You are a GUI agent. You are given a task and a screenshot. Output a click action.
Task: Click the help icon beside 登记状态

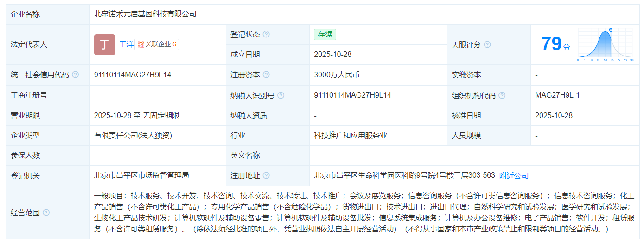[x=266, y=35]
